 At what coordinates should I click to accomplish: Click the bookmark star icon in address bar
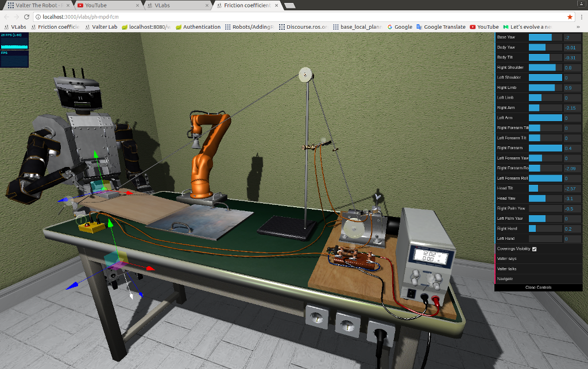pyautogui.click(x=570, y=17)
